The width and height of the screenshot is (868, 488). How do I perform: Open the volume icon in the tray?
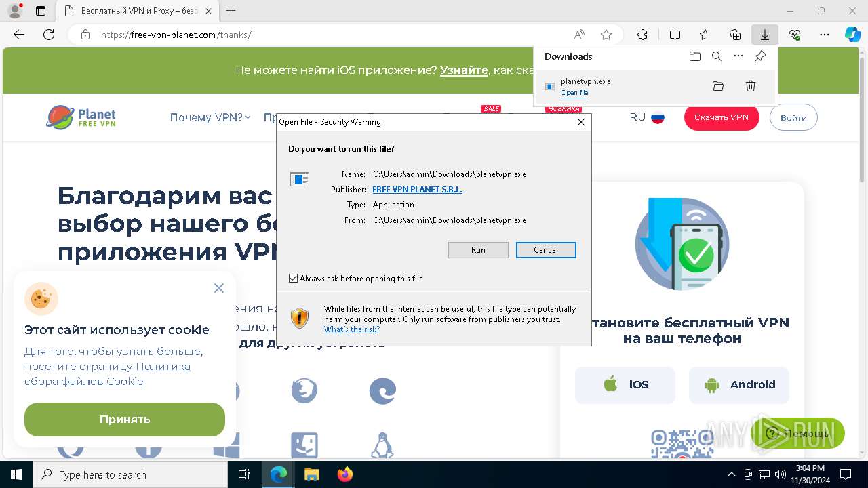pyautogui.click(x=779, y=474)
